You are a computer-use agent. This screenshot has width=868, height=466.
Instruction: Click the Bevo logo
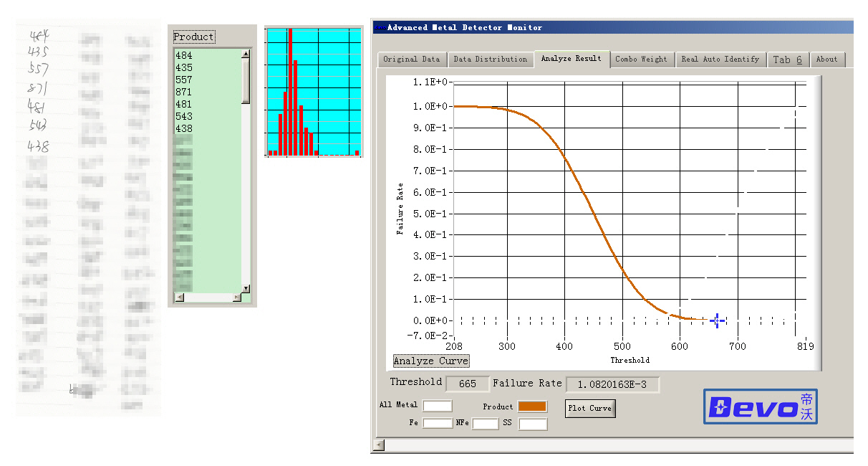[x=760, y=406]
